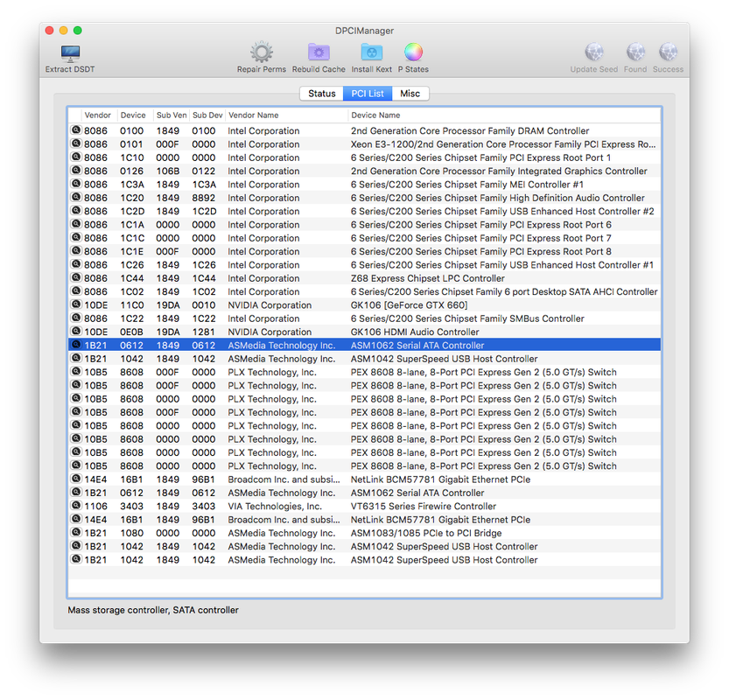
Task: Click device ID '0E0B' cell
Action: [131, 332]
